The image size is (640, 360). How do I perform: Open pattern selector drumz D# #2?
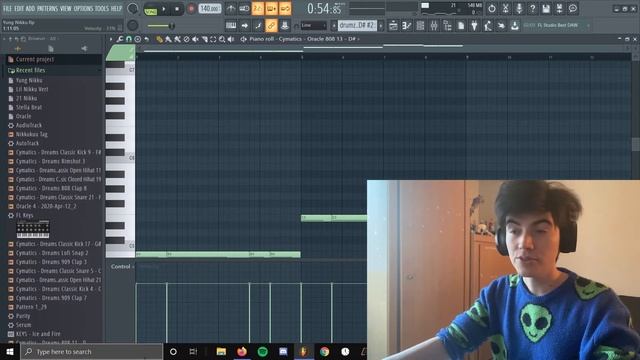coord(357,26)
